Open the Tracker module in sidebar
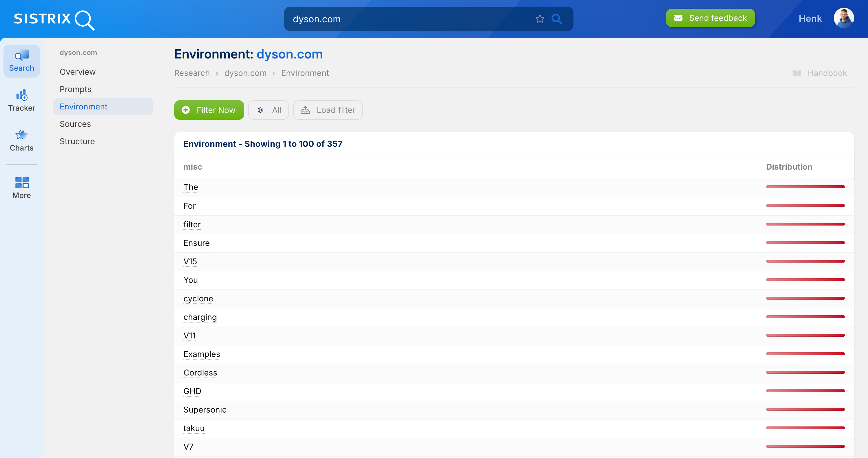868x458 pixels. tap(22, 101)
